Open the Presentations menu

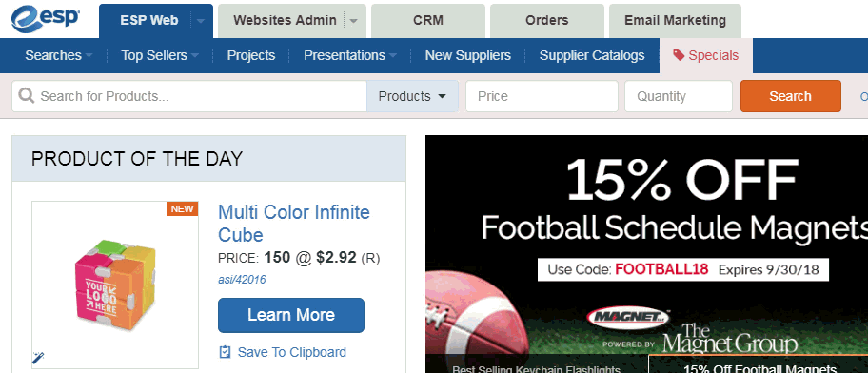tap(350, 55)
